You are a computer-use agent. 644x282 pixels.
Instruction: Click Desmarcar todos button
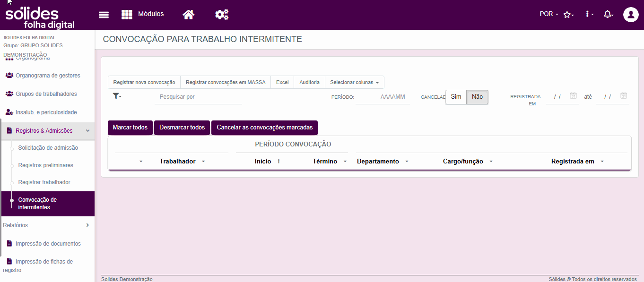coord(182,128)
